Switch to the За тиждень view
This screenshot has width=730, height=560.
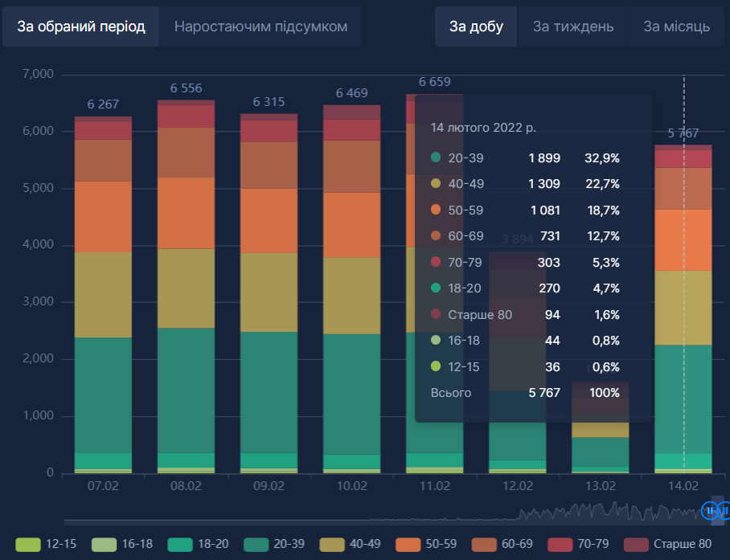(572, 27)
